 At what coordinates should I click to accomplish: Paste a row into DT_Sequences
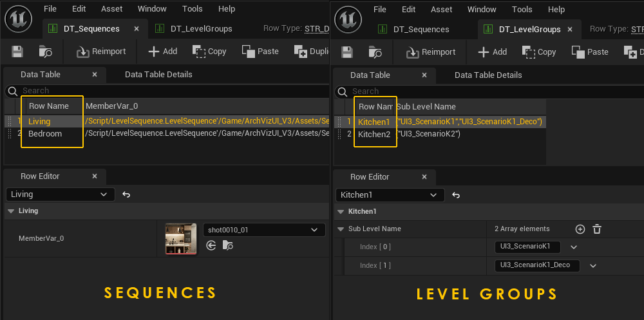260,52
